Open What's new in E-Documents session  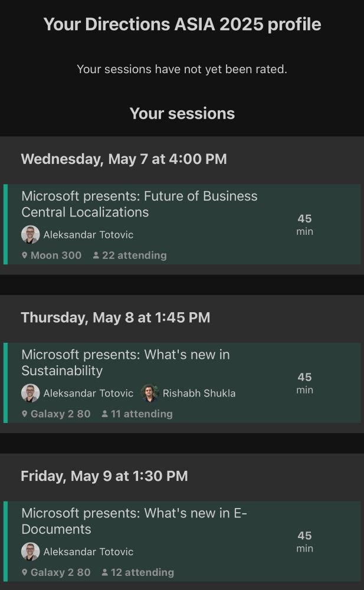134,521
